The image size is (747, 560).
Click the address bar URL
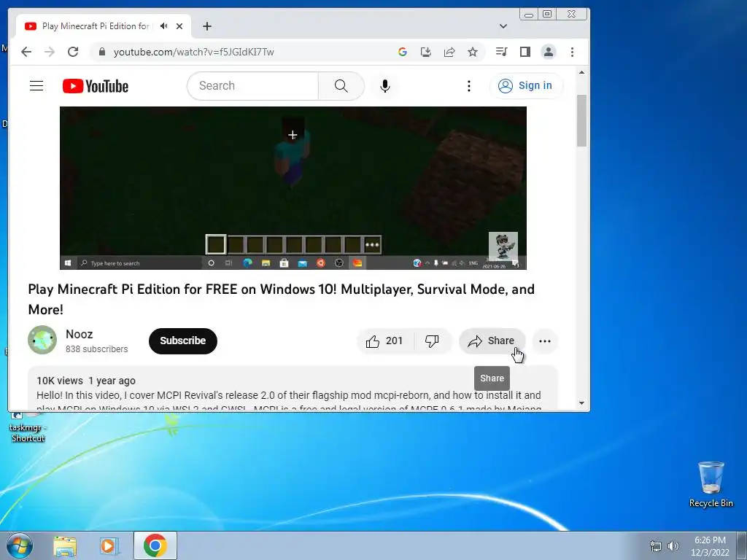pos(193,52)
